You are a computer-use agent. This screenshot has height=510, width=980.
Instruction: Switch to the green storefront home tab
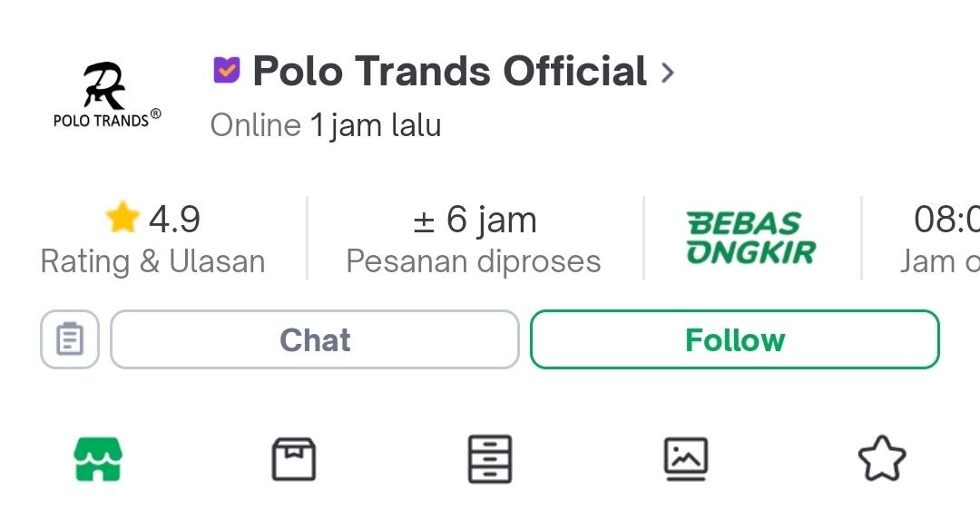(x=98, y=459)
